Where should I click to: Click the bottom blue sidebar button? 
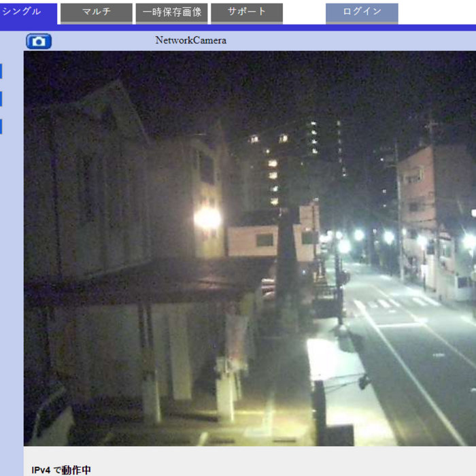(x=1, y=127)
